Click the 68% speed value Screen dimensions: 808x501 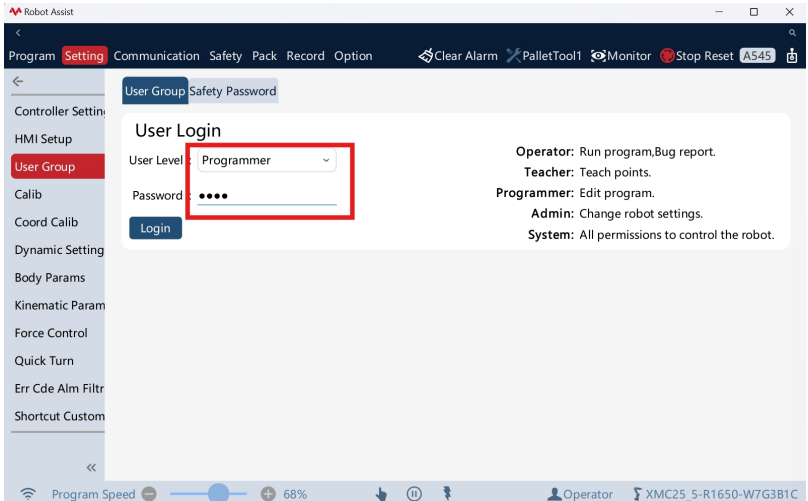[295, 494]
